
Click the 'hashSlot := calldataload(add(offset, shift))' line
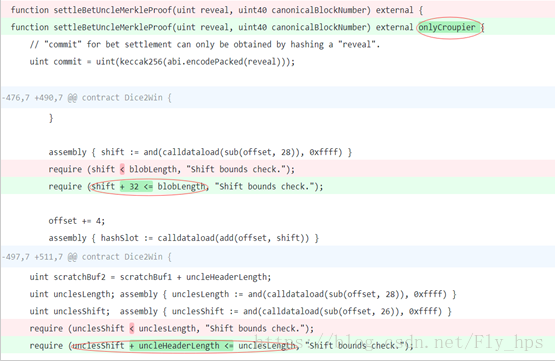pyautogui.click(x=183, y=238)
